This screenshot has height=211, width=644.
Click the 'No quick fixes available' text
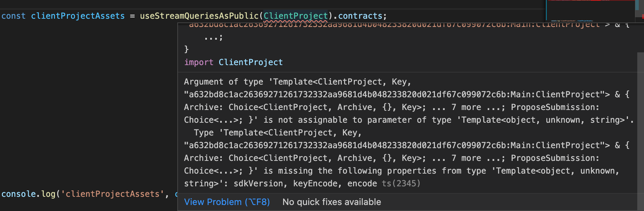(x=331, y=202)
